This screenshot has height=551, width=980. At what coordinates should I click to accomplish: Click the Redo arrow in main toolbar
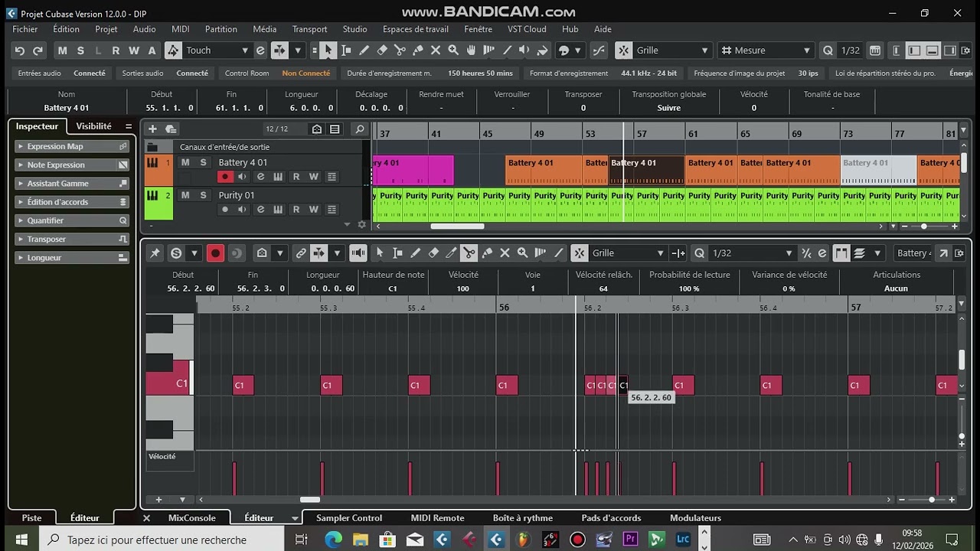click(x=38, y=51)
